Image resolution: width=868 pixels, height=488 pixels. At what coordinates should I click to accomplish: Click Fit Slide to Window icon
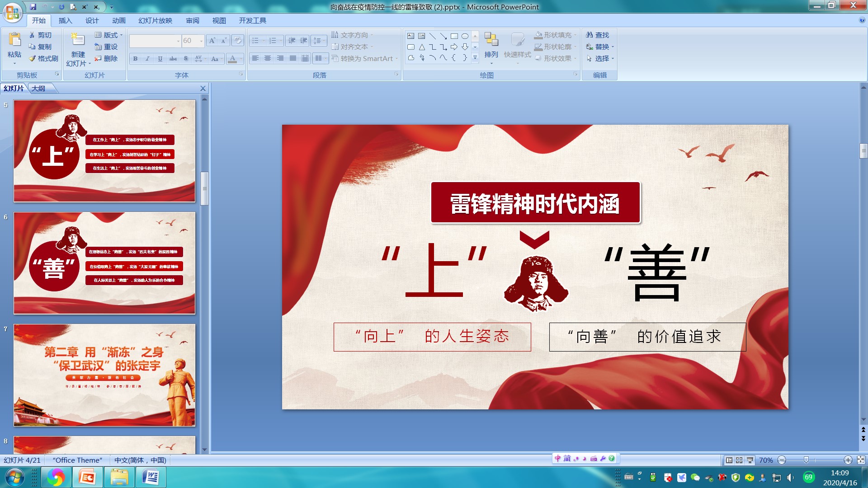(861, 460)
